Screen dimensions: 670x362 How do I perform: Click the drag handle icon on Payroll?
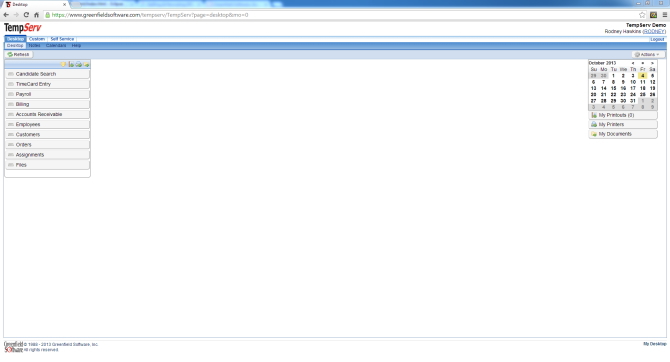click(11, 94)
